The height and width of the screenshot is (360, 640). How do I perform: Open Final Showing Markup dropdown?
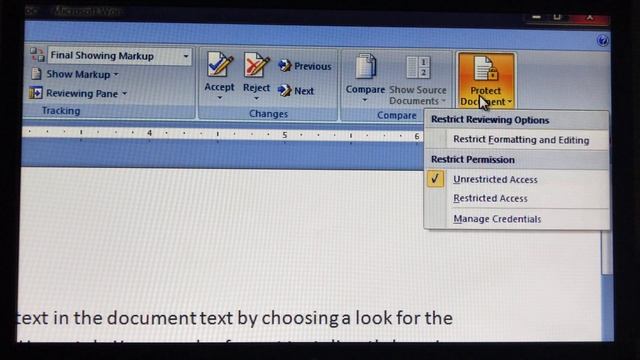(x=186, y=56)
